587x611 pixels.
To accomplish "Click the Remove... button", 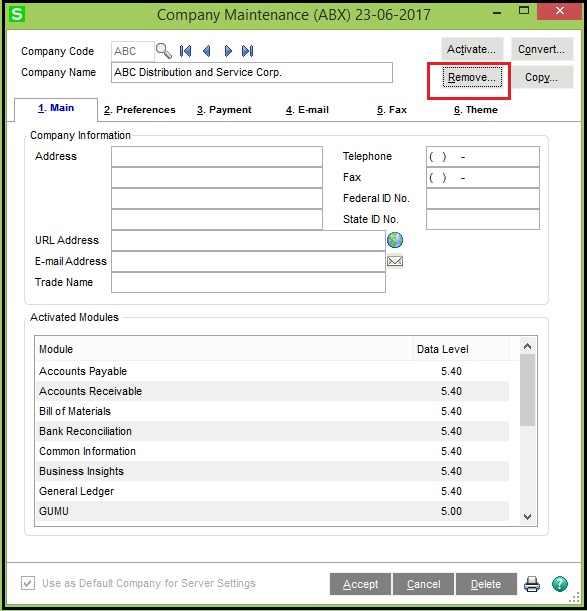I will tap(472, 77).
